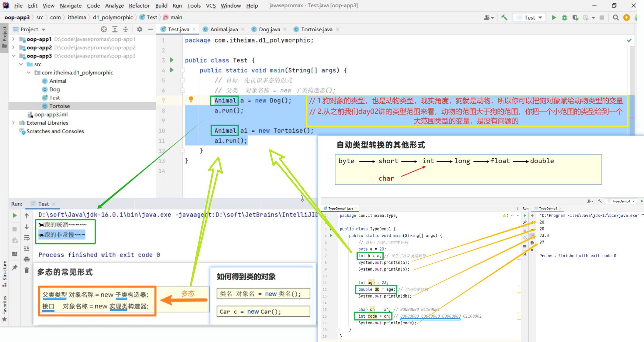The width and height of the screenshot is (644, 342).
Task: Toggle soft-wrap icon in Run console
Action: 26,237
